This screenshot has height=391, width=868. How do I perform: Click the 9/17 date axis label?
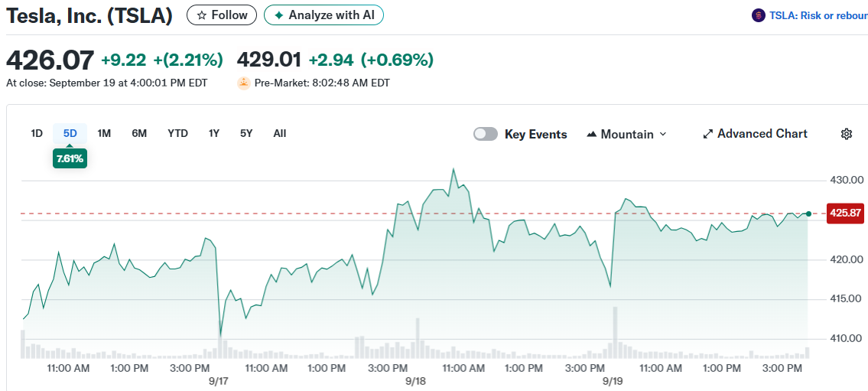219,382
